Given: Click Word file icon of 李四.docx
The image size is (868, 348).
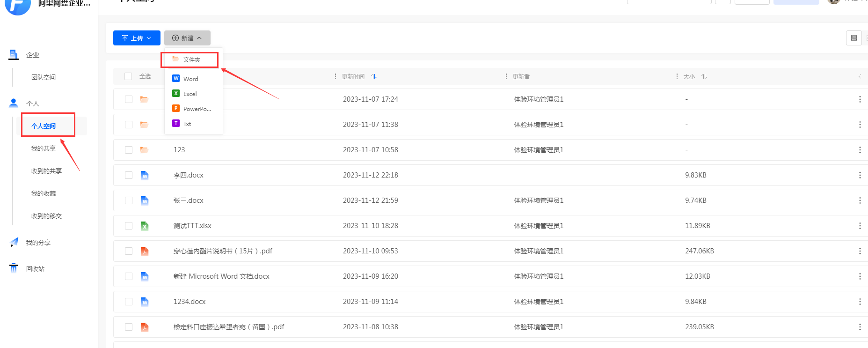Looking at the screenshot, I should [x=145, y=175].
